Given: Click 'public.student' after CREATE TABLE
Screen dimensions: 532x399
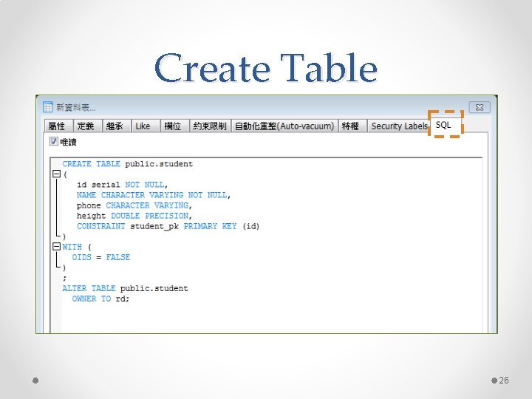Looking at the screenshot, I should coord(159,164).
